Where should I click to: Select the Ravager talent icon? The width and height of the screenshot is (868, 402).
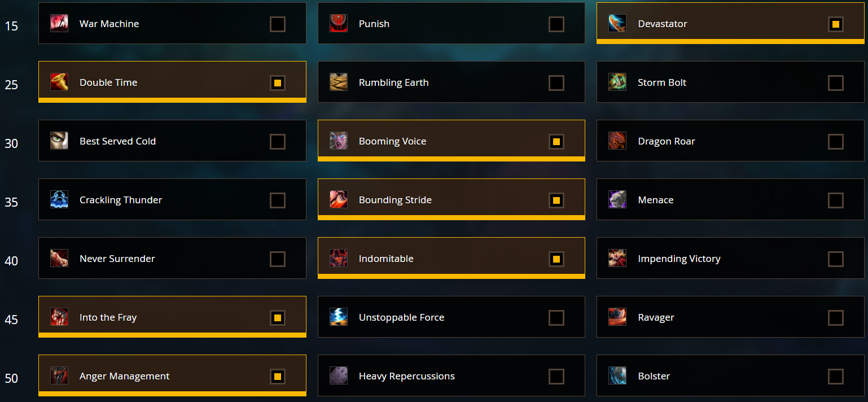point(617,317)
